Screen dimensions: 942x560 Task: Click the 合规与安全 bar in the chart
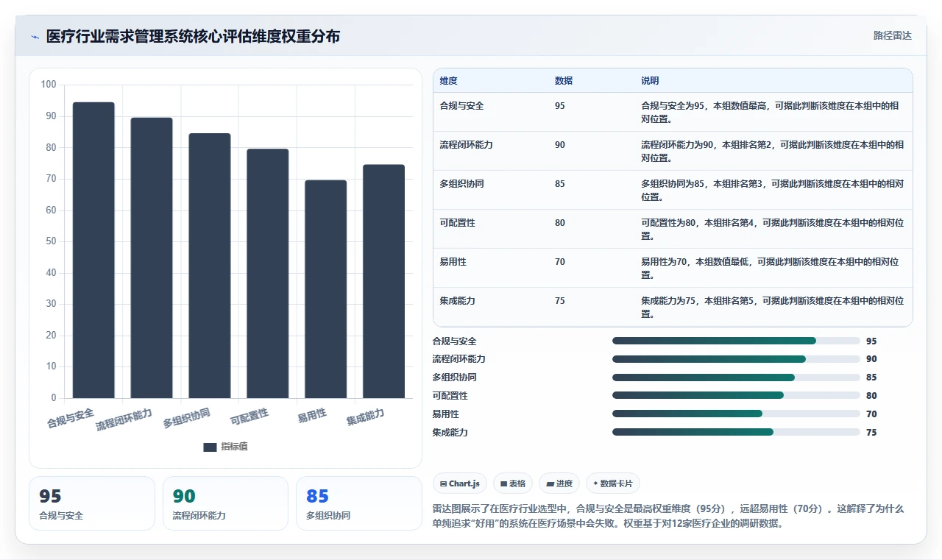point(93,250)
